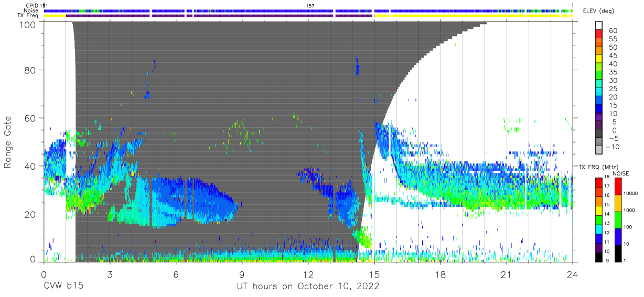Screen dimensions: 644x297
Task: Click the '-157' CPID value
Action: point(308,5)
